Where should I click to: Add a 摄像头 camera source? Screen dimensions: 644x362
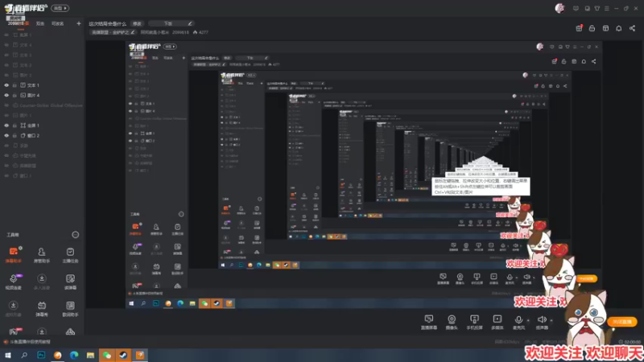[452, 323]
